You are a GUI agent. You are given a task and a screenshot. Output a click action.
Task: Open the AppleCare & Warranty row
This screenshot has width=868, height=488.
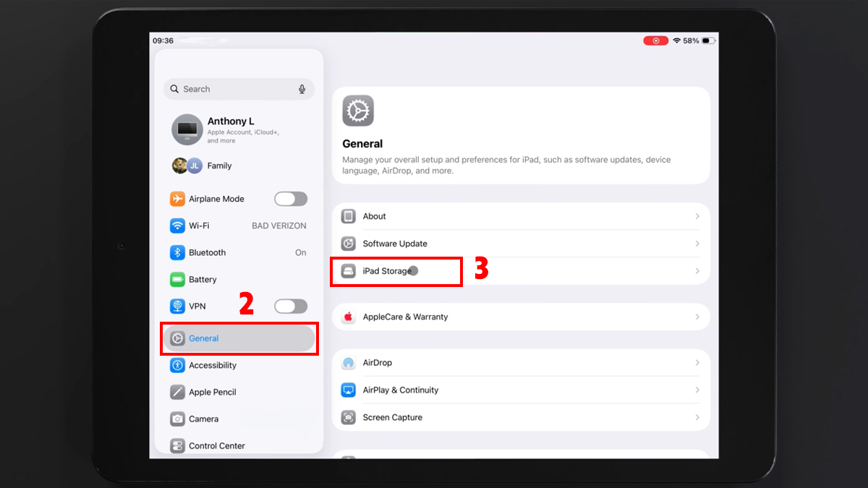pyautogui.click(x=521, y=317)
